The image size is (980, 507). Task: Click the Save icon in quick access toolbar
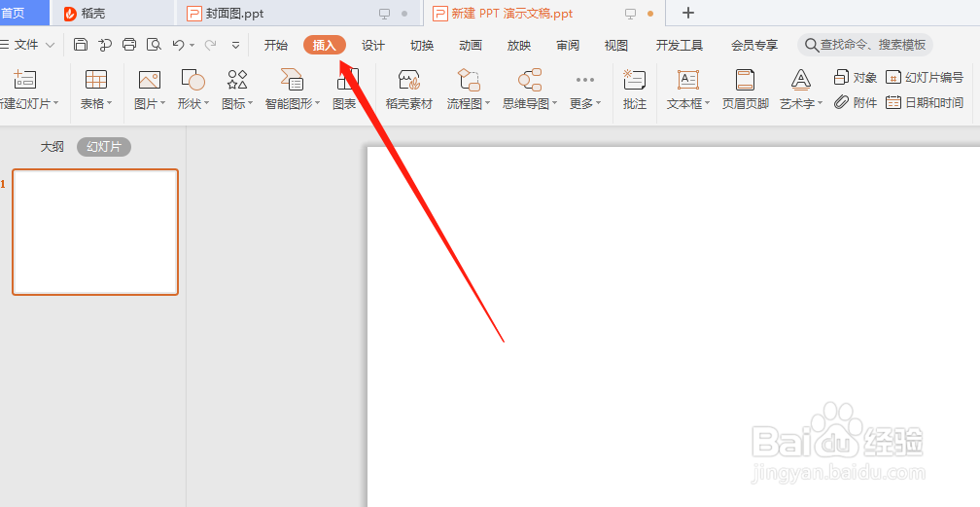pos(81,45)
